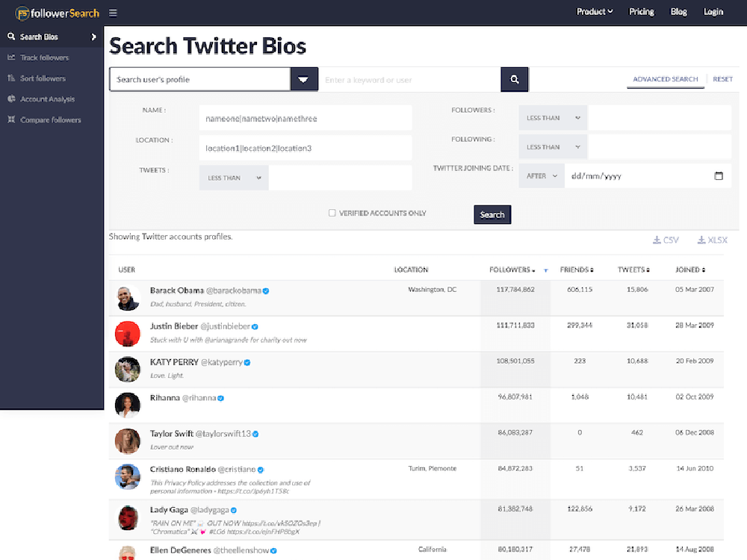Open Taylor Swift's avatar
Image resolution: width=747 pixels, height=560 pixels.
(x=128, y=441)
